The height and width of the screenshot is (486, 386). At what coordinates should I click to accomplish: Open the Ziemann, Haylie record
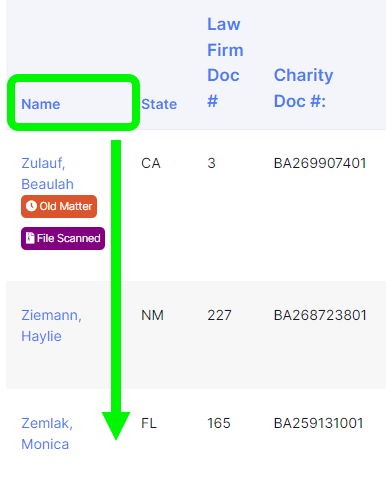(51, 326)
